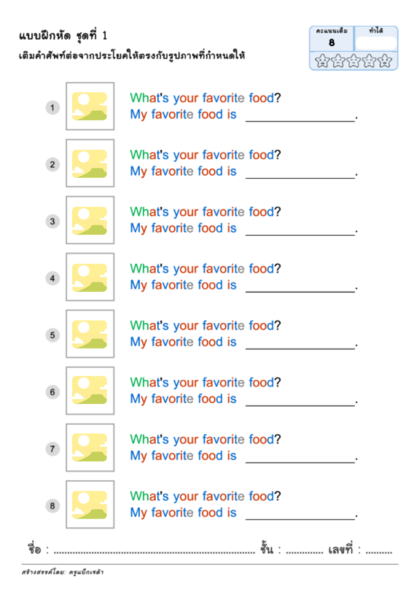Click the image icon next to number 7
Screen dimensions: 420x594
click(x=90, y=447)
